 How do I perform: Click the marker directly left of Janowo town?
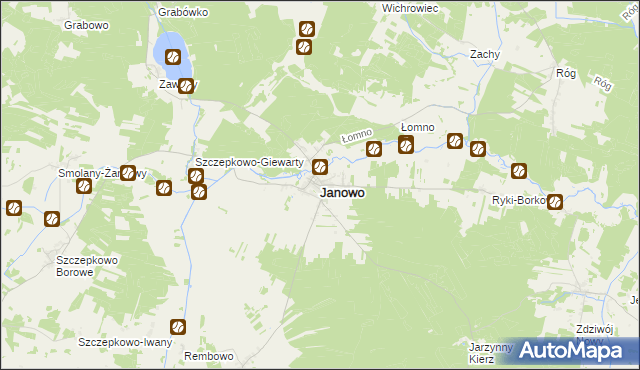click(320, 167)
